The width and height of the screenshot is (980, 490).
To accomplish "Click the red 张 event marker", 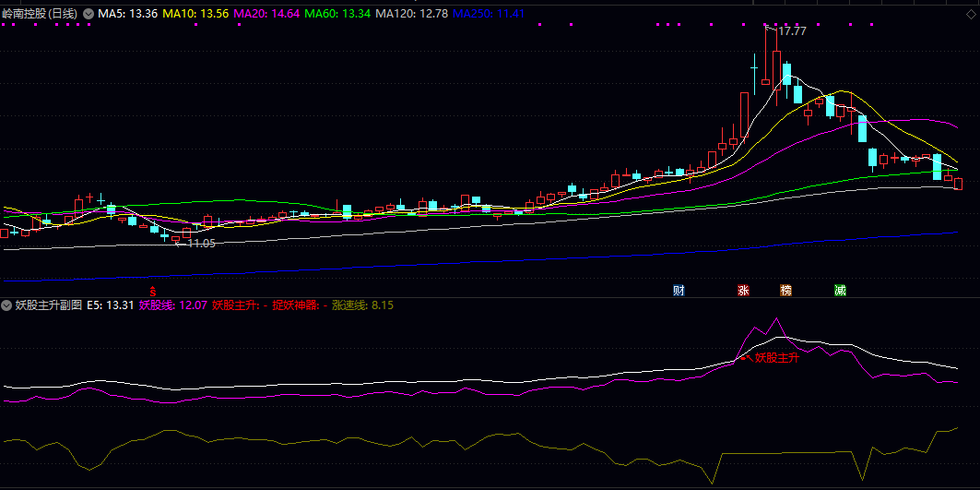I will tap(743, 291).
